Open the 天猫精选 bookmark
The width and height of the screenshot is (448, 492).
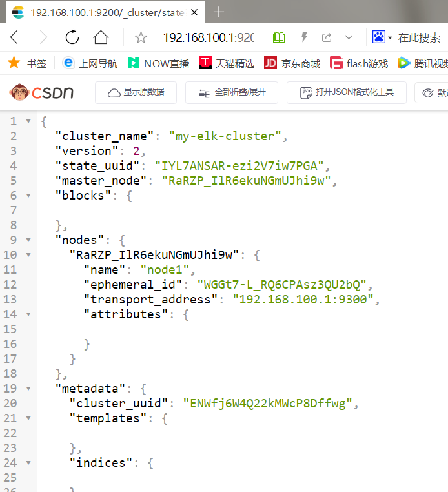227,63
